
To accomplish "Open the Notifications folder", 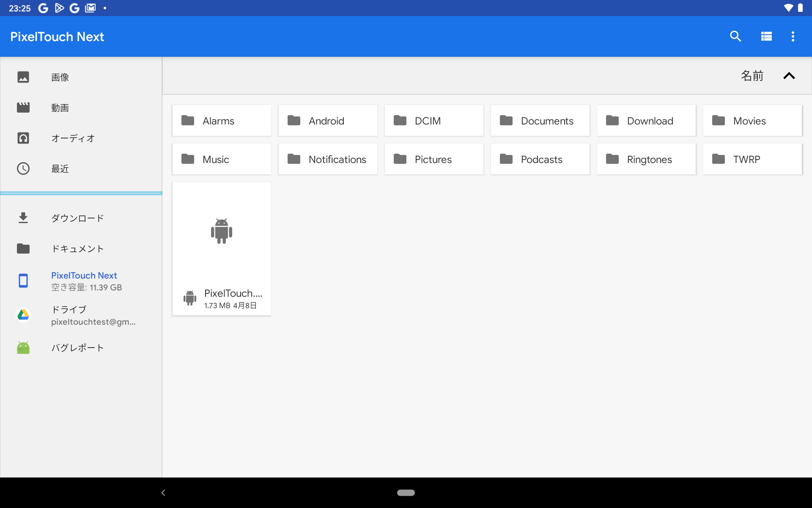I will point(328,159).
